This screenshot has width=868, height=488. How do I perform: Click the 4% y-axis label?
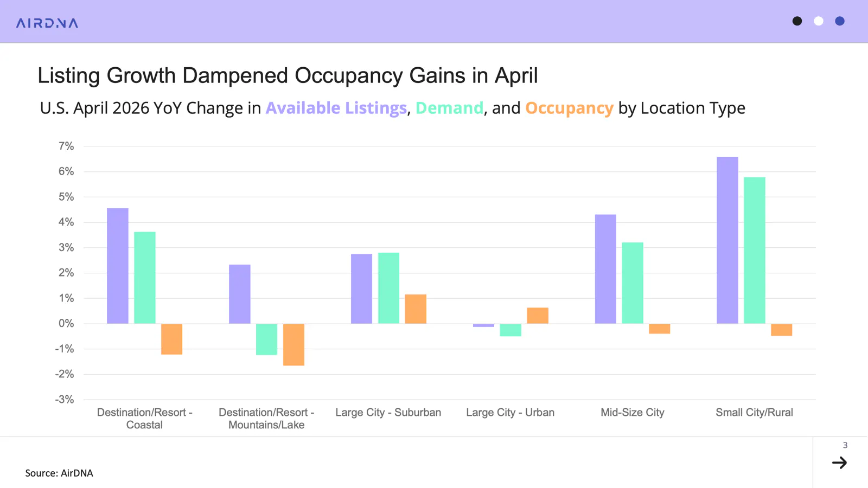pyautogui.click(x=66, y=222)
